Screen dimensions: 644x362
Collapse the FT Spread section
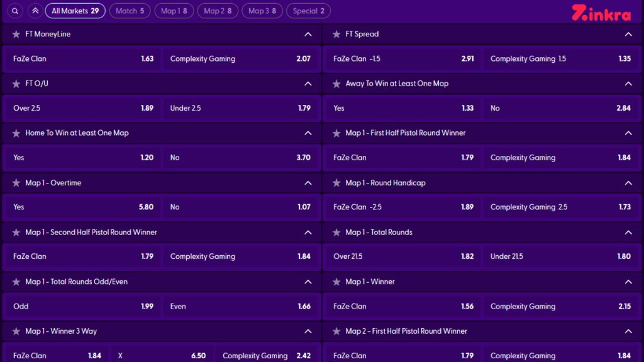click(628, 35)
